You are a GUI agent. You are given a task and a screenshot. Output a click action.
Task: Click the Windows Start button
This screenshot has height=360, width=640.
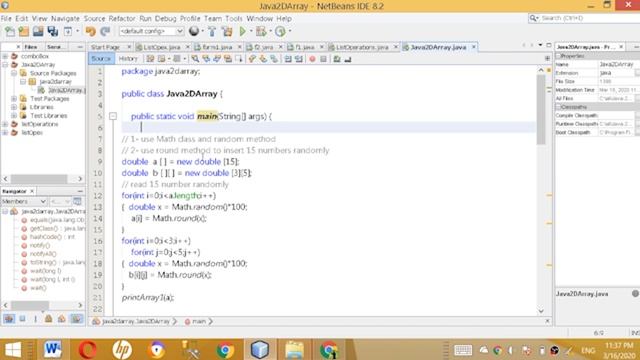13,350
